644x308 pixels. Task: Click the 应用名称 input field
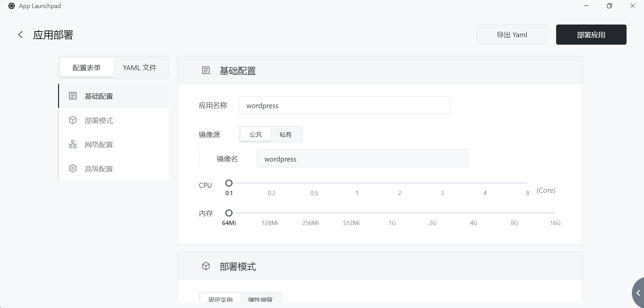[x=344, y=105]
